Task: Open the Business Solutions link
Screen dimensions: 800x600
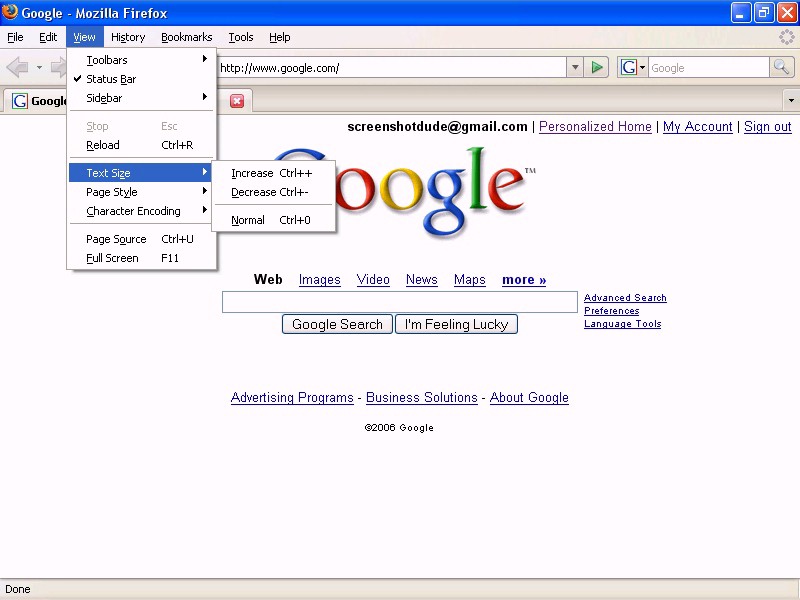Action: click(422, 397)
